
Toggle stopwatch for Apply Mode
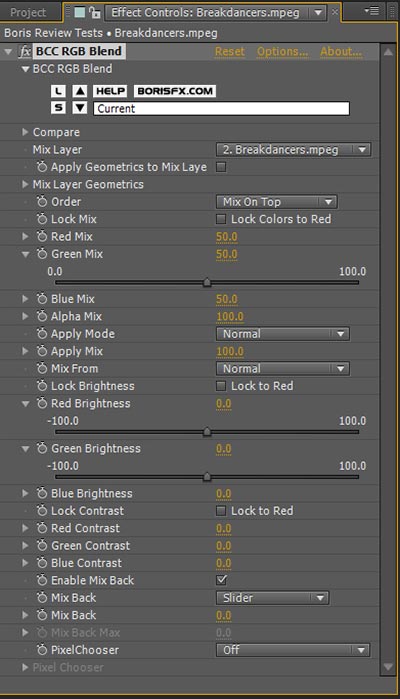(x=42, y=334)
